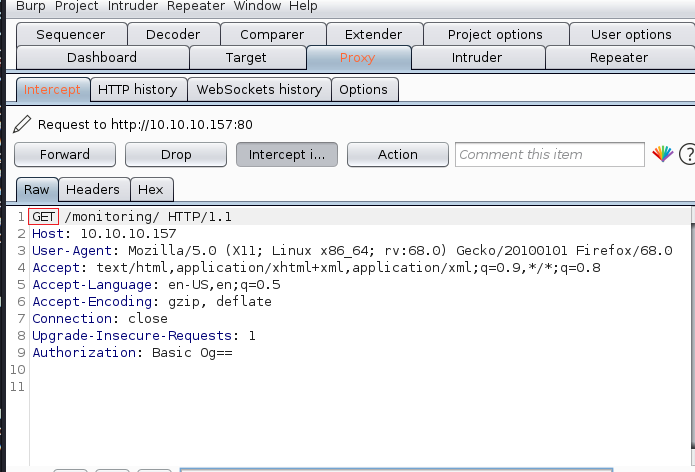The image size is (695, 472).
Task: Open the Burp menu
Action: tap(31, 6)
